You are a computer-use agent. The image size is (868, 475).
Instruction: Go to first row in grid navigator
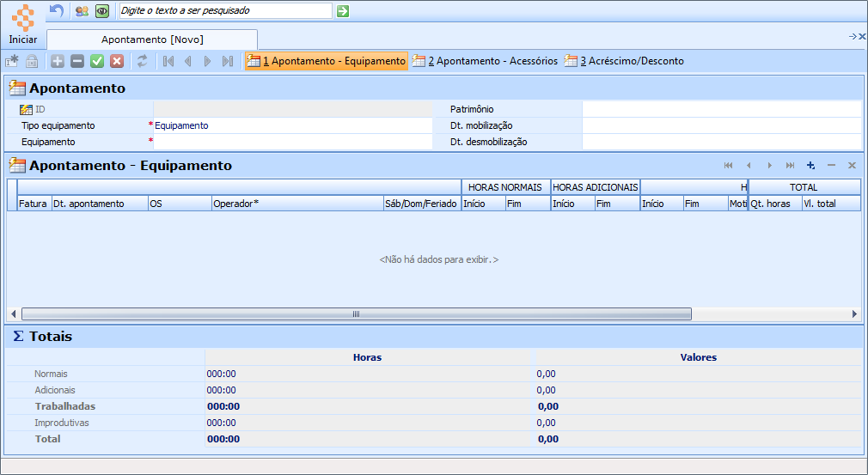729,165
